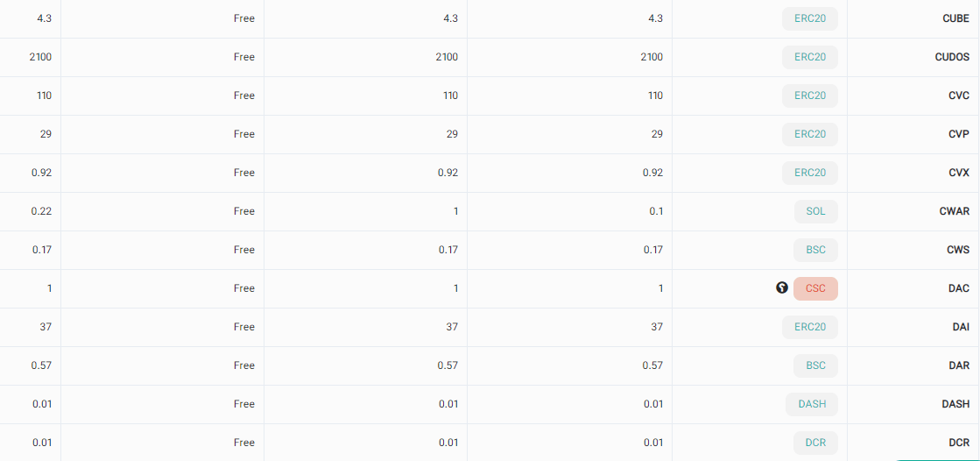This screenshot has height=461, width=980.
Task: Click the DASH network badge
Action: (x=812, y=404)
